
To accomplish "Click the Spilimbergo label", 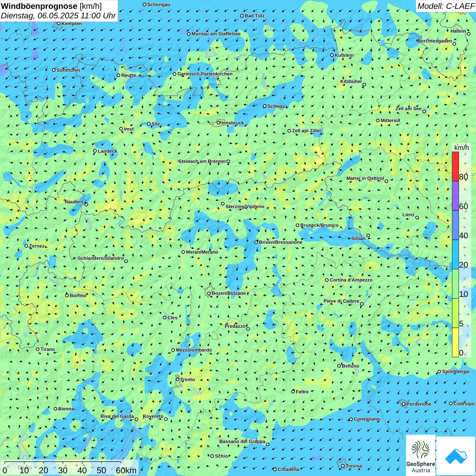I will point(456,371).
